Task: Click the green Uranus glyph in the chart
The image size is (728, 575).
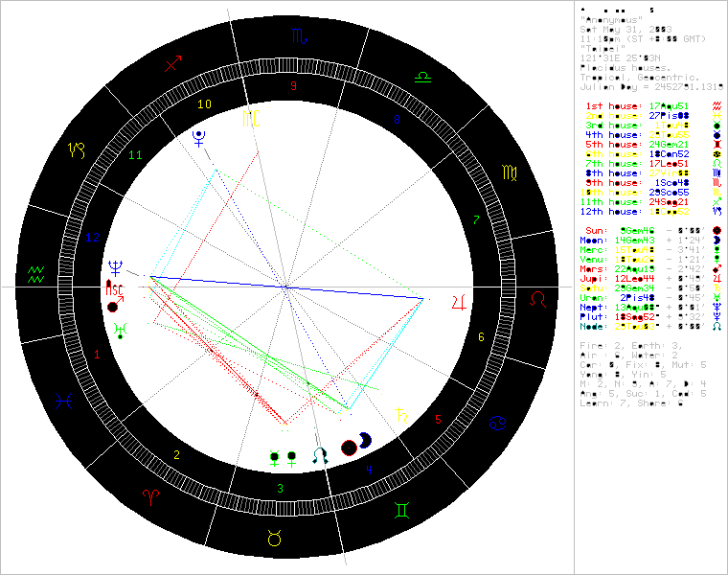Action: pyautogui.click(x=121, y=331)
